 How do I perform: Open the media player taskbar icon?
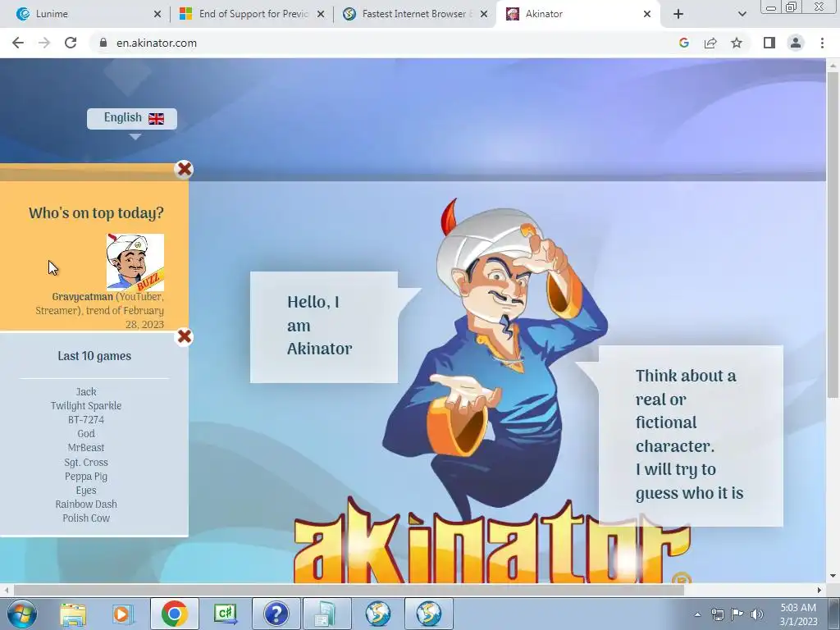click(122, 614)
